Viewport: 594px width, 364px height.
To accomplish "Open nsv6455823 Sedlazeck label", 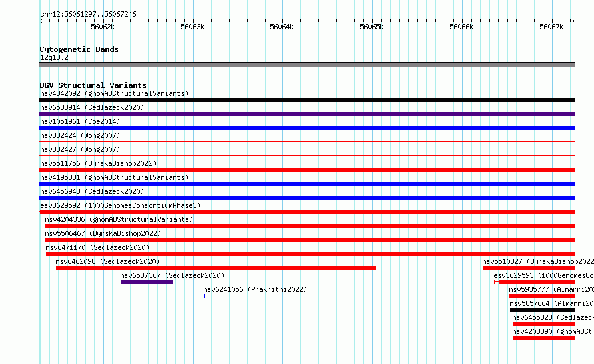I will pyautogui.click(x=553, y=317).
